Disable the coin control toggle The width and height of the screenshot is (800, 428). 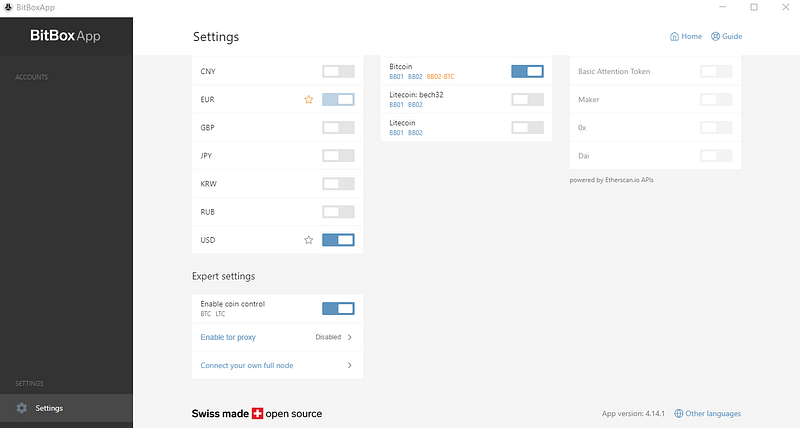338,309
